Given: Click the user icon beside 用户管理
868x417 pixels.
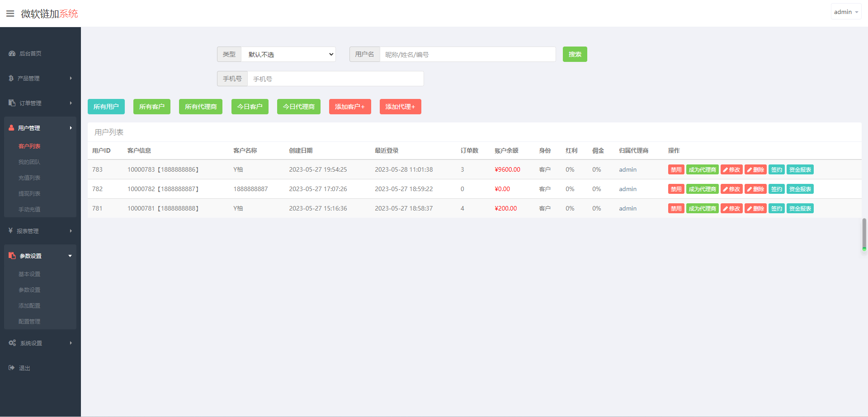Looking at the screenshot, I should click(12, 128).
